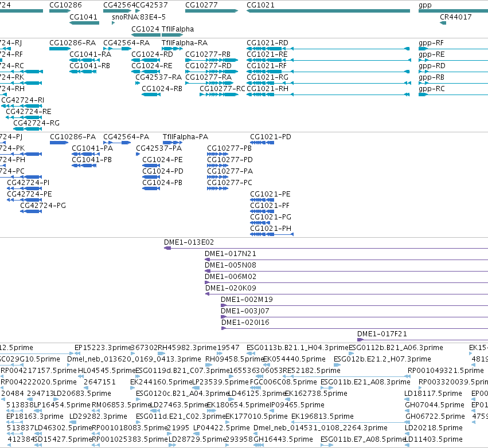Open protein CG1024-PE
Viewport: 488px width, 448px height.
pos(162,160)
